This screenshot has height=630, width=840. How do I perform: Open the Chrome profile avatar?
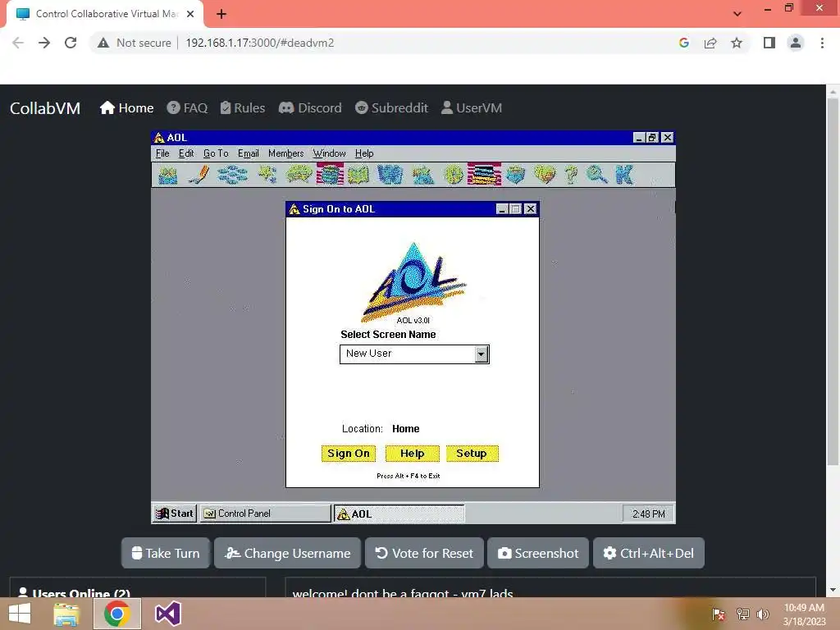point(796,43)
